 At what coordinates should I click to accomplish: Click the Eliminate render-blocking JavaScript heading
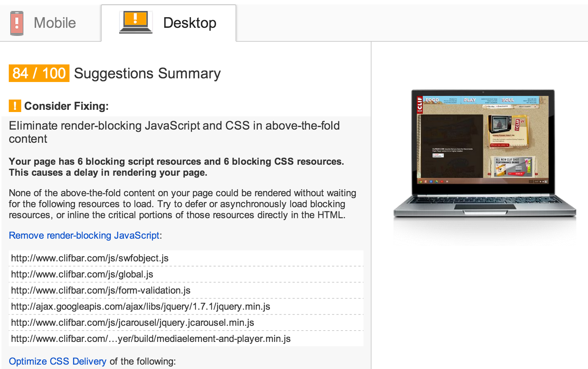[x=174, y=132]
